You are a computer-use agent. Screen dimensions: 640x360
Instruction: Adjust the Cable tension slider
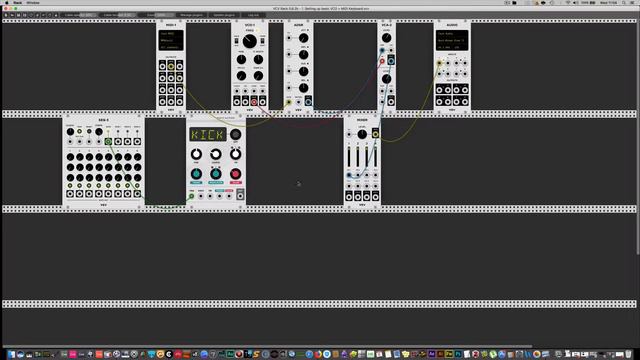(118, 15)
